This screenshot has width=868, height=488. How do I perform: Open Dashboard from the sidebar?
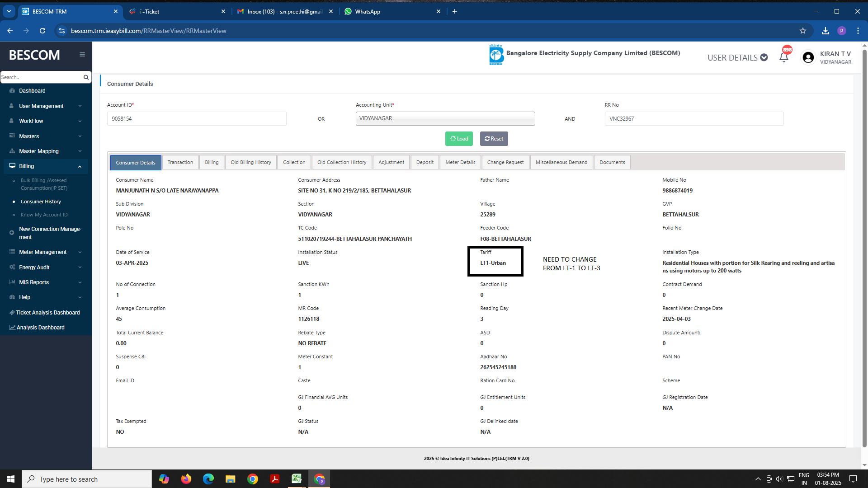pyautogui.click(x=32, y=91)
